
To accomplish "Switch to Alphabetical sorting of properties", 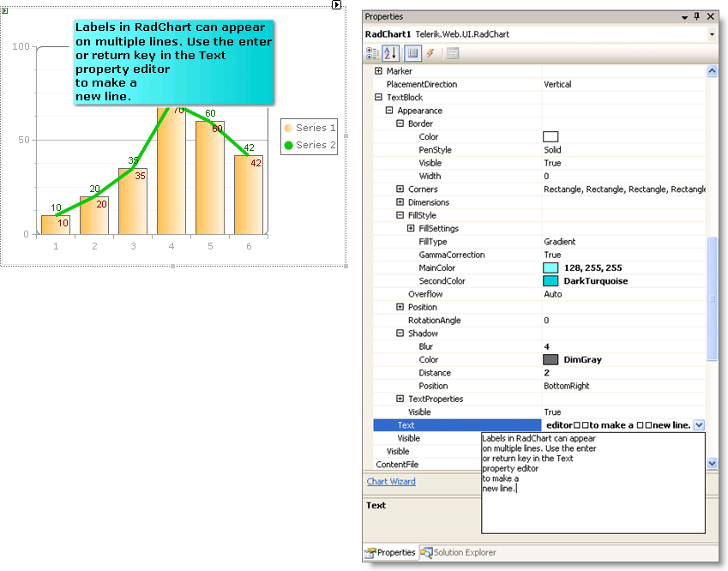I will 391,53.
